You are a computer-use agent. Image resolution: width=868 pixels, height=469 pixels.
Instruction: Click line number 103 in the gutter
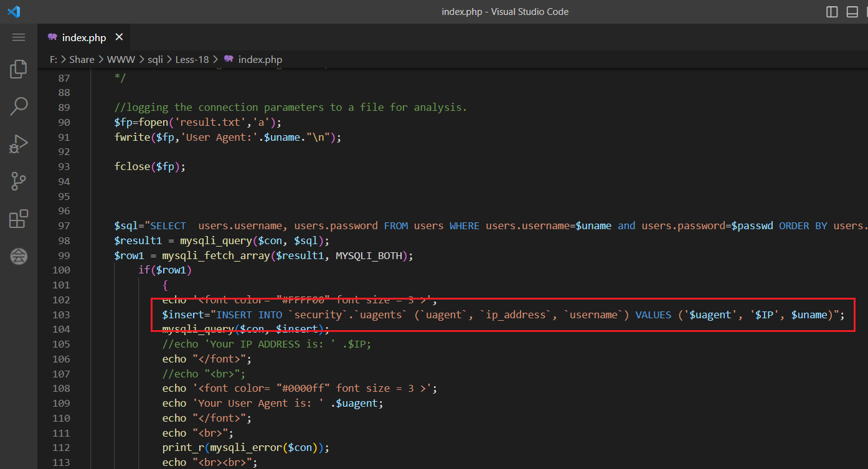pos(61,315)
